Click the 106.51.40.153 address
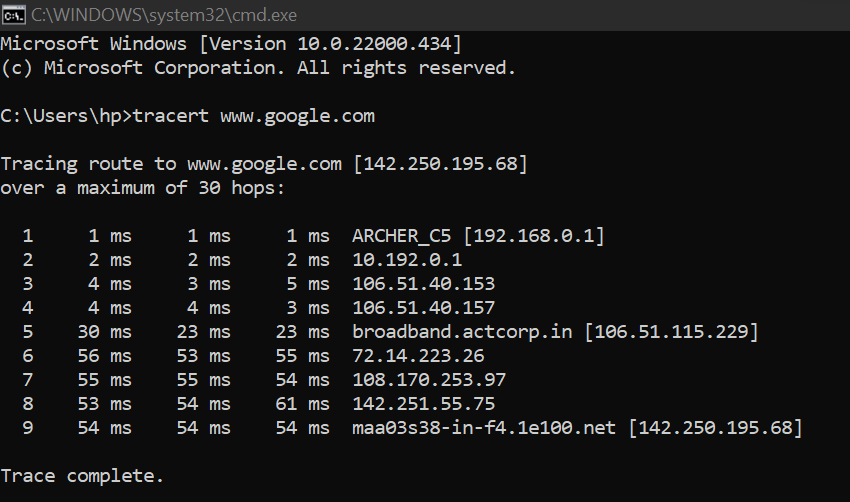850x502 pixels. click(x=423, y=284)
